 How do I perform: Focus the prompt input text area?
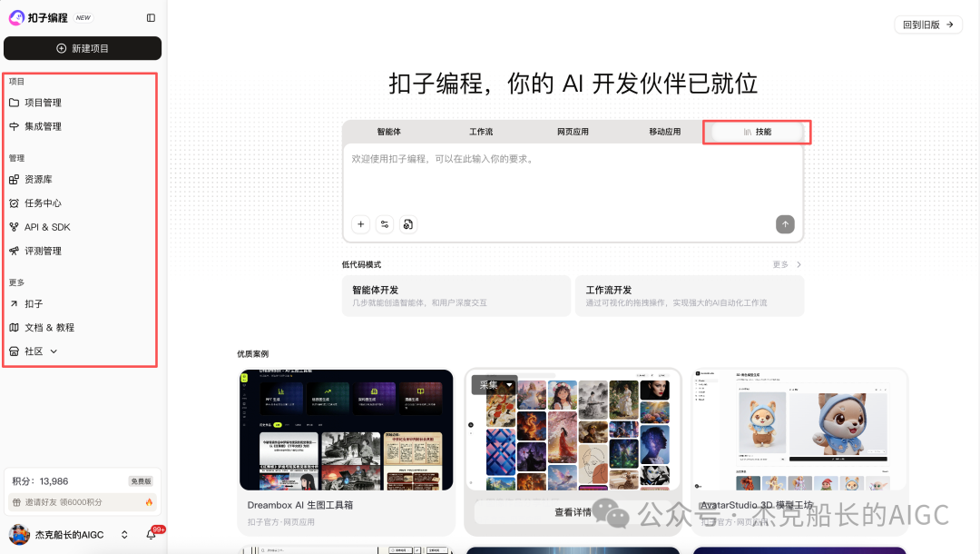(573, 178)
